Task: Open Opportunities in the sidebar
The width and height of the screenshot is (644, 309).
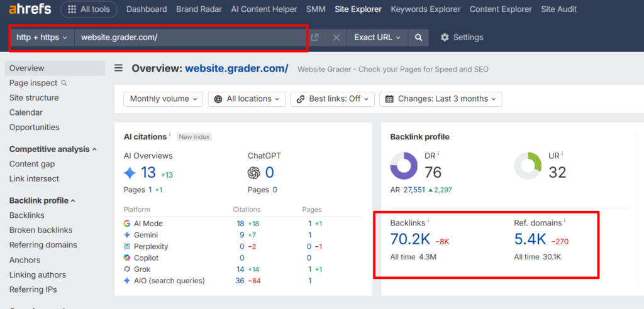Action: point(35,127)
